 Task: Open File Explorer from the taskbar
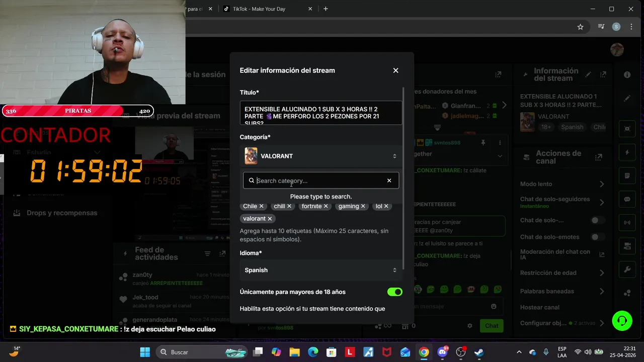(x=294, y=352)
